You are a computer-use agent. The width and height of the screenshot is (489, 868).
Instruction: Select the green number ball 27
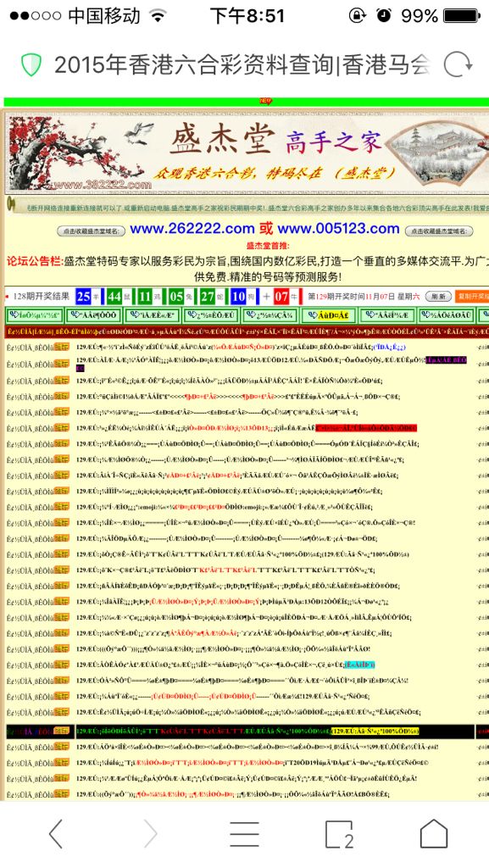pos(207,297)
